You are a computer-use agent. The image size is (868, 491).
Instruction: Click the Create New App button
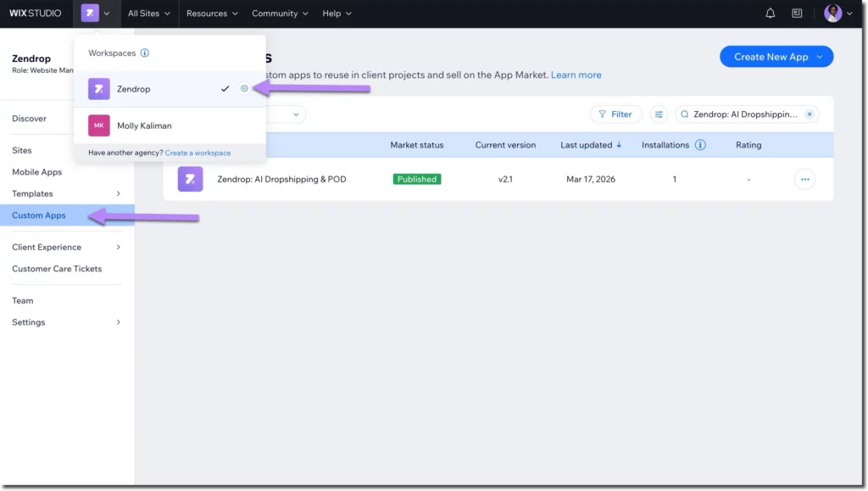pyautogui.click(x=776, y=57)
